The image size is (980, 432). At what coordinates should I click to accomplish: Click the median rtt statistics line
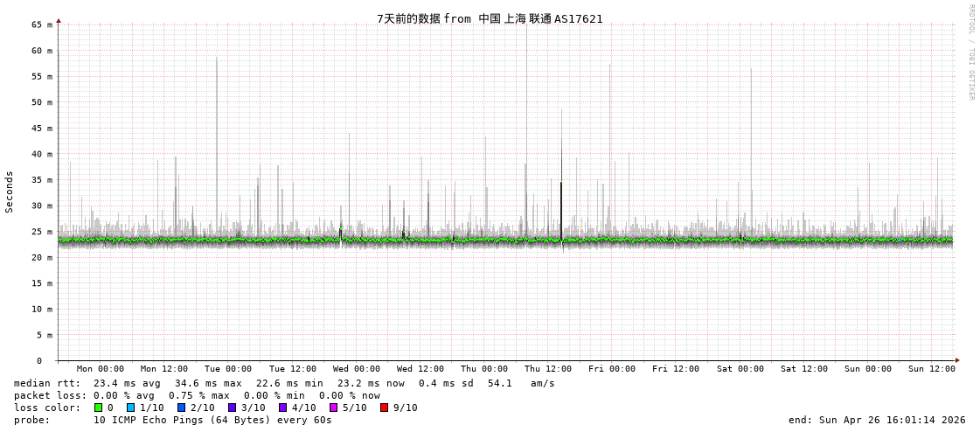click(x=284, y=383)
